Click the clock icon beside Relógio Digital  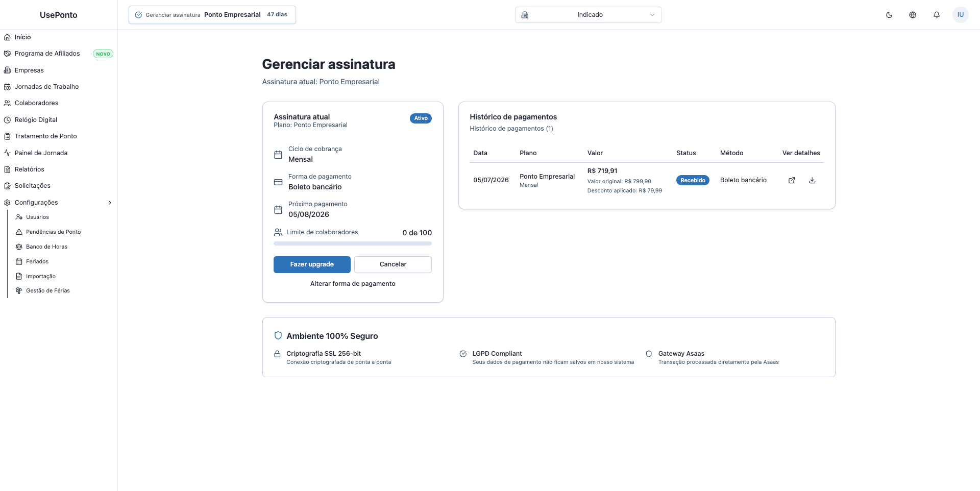point(7,120)
